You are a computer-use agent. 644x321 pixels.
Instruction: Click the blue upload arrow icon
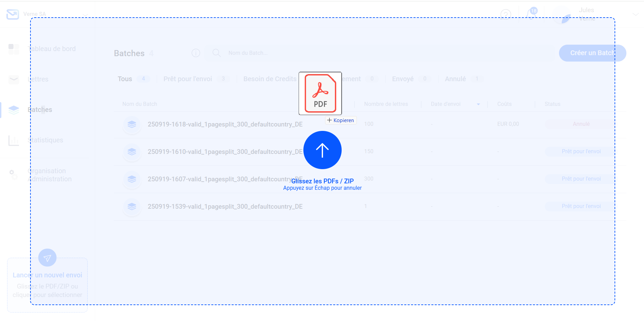322,150
